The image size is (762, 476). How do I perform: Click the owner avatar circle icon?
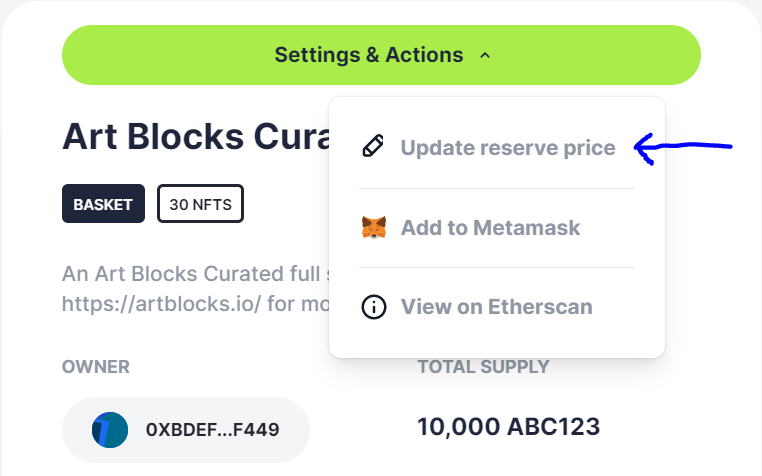110,430
